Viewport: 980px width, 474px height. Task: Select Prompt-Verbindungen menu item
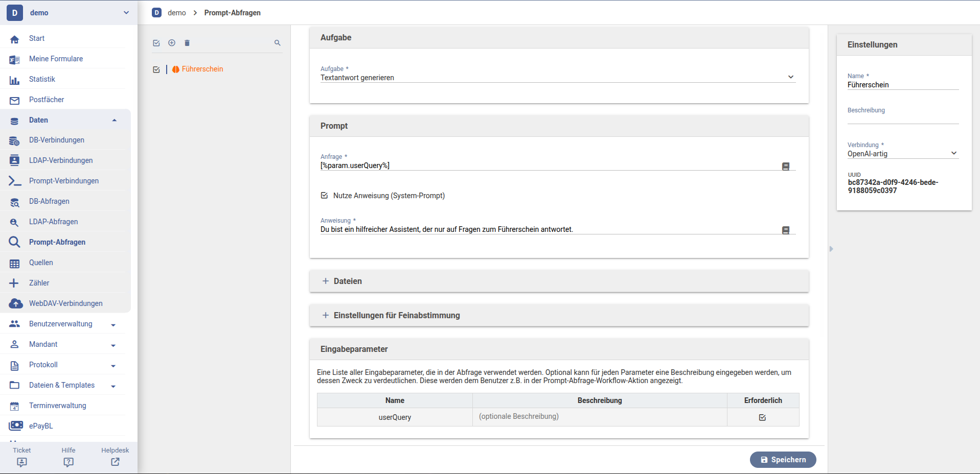pyautogui.click(x=64, y=181)
